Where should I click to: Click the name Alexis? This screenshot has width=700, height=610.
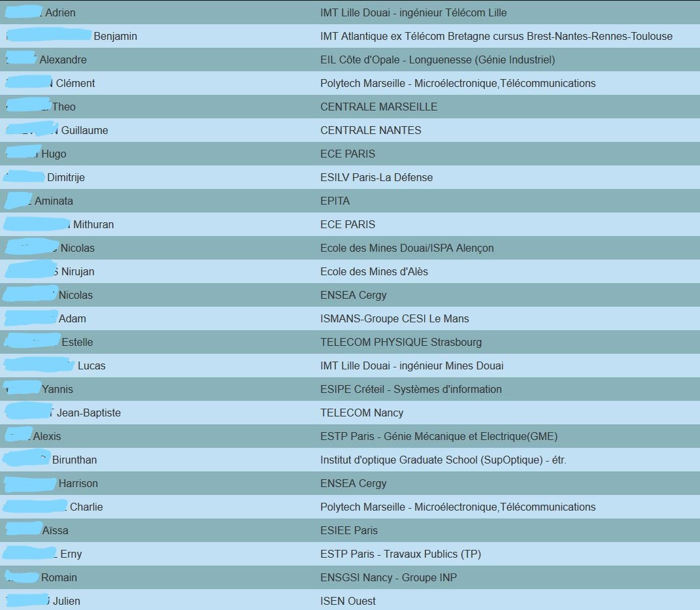(47, 436)
